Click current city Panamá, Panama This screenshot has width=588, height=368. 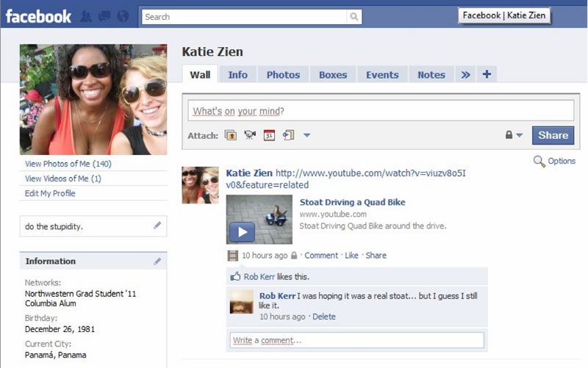pos(56,355)
